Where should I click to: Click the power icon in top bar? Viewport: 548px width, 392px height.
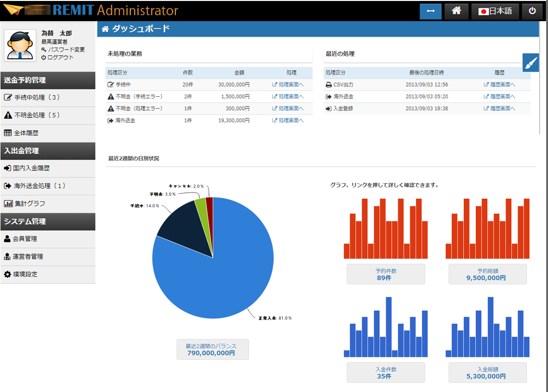pyautogui.click(x=532, y=11)
